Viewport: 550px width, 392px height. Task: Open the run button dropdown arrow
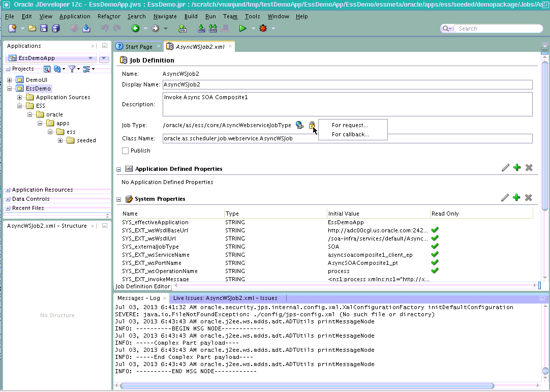(x=253, y=28)
